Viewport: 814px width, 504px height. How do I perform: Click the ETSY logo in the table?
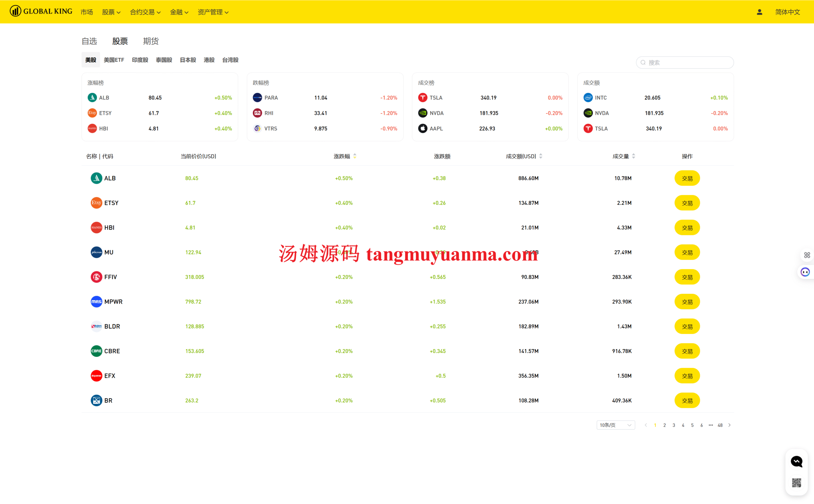coord(96,203)
